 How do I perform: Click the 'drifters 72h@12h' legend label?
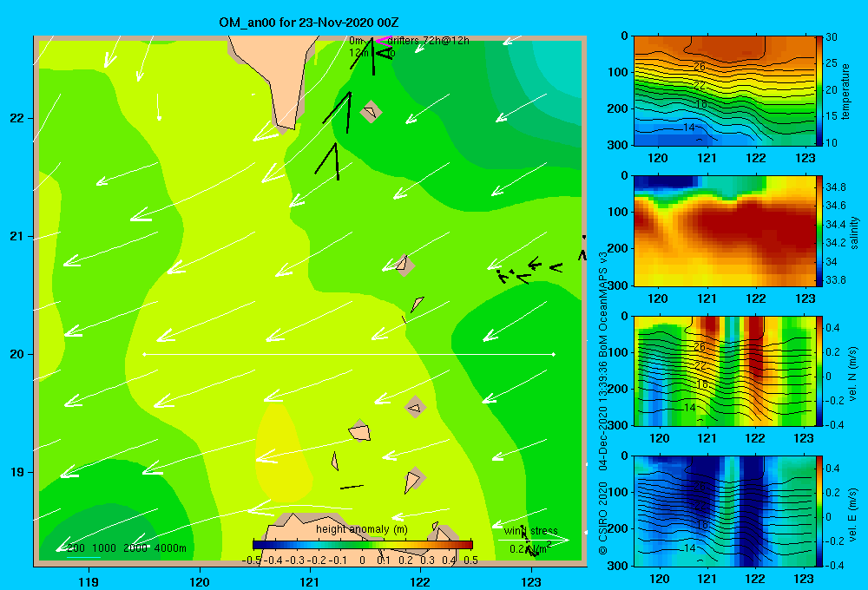[428, 41]
